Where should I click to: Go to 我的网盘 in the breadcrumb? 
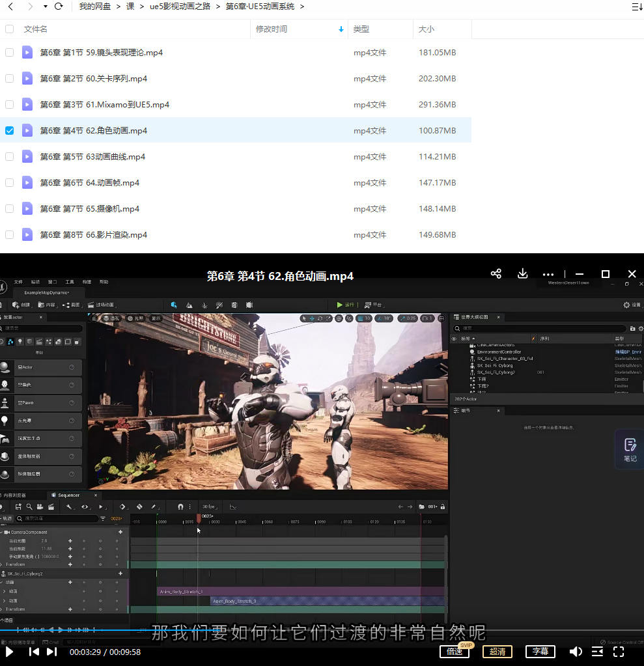click(95, 7)
